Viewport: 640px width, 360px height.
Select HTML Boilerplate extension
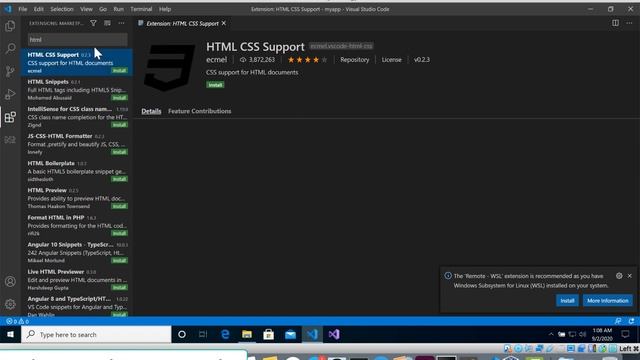click(77, 171)
